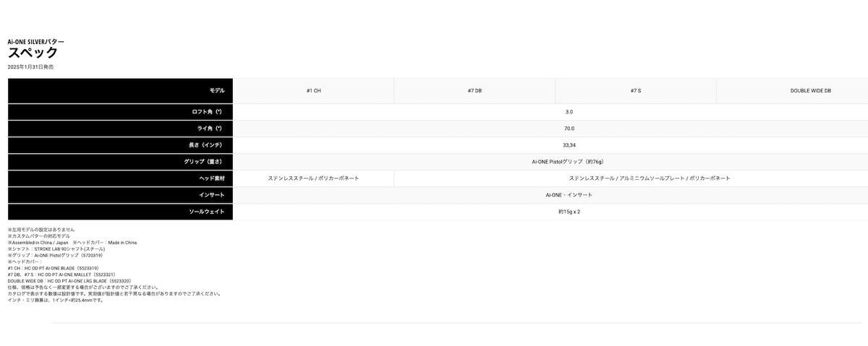Click the 'DOUBLE WIDE DB' model column

coord(792,91)
